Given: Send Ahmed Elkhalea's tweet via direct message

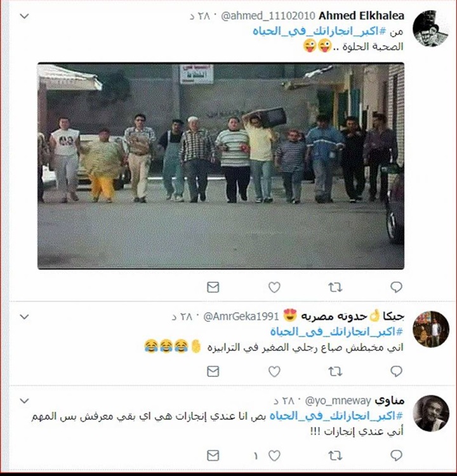Looking at the screenshot, I should (213, 287).
